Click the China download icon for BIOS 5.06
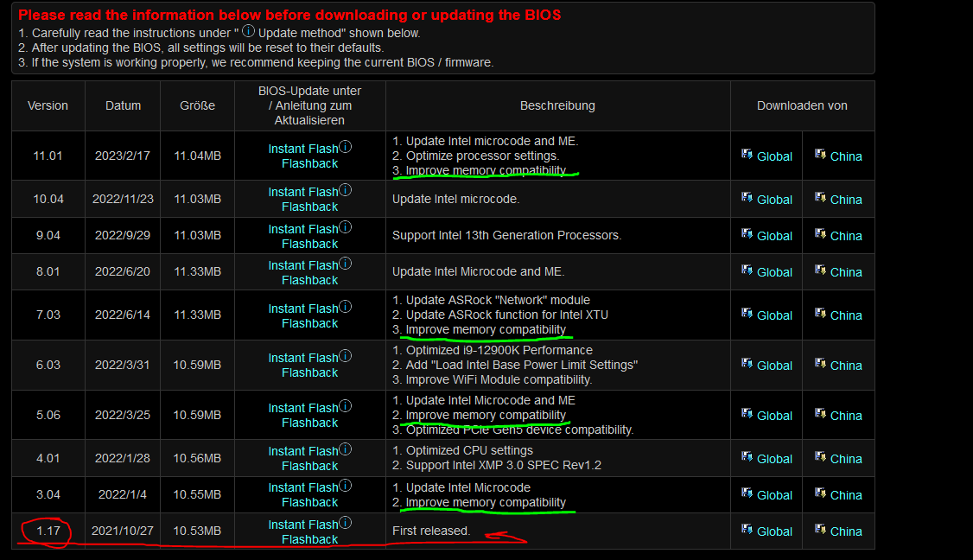Image resolution: width=973 pixels, height=560 pixels. point(820,413)
